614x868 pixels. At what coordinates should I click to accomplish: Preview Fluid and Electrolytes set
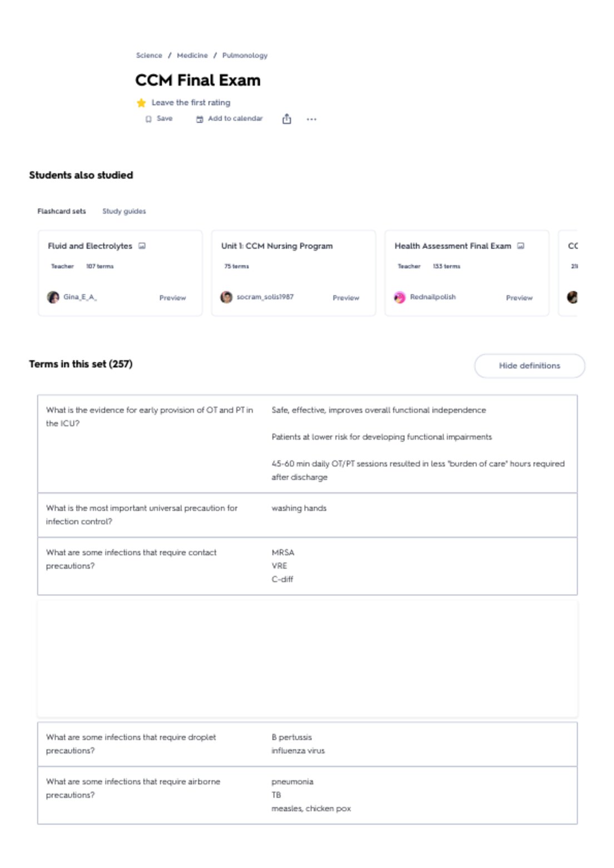tap(172, 298)
